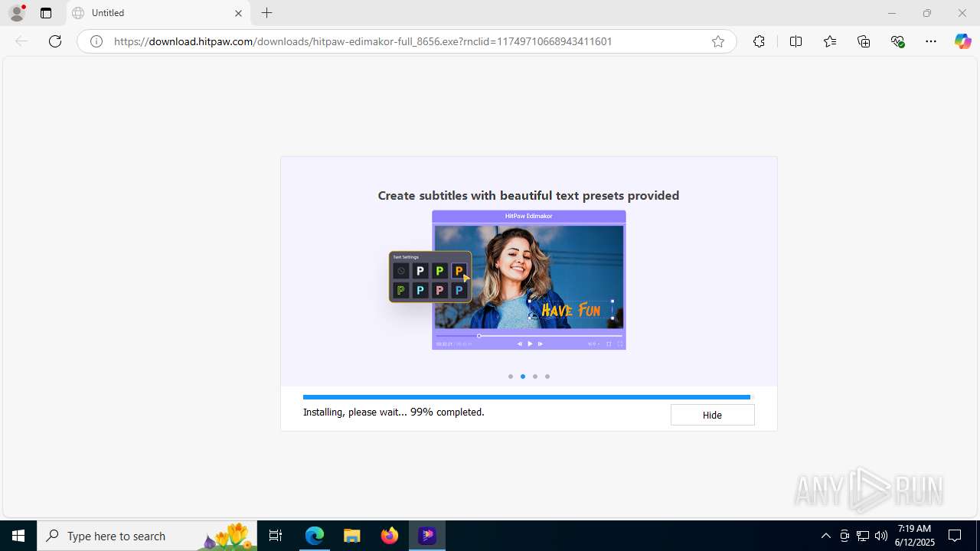Toggle split screen view icon

click(795, 41)
